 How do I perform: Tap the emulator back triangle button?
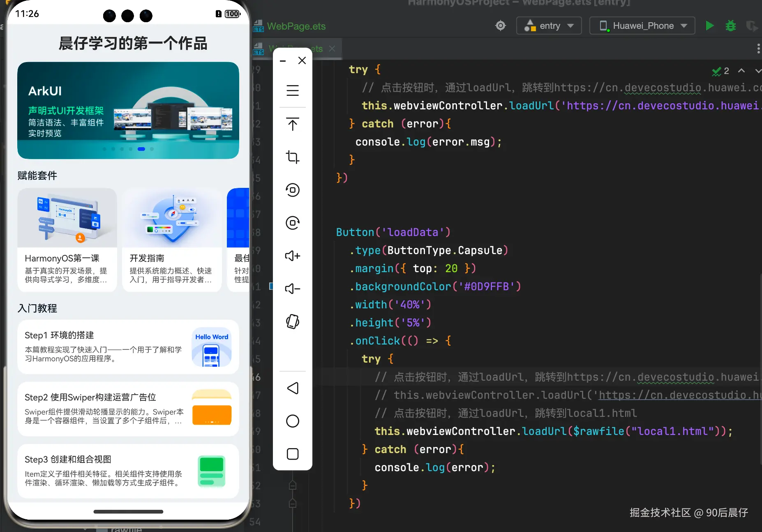(x=293, y=388)
